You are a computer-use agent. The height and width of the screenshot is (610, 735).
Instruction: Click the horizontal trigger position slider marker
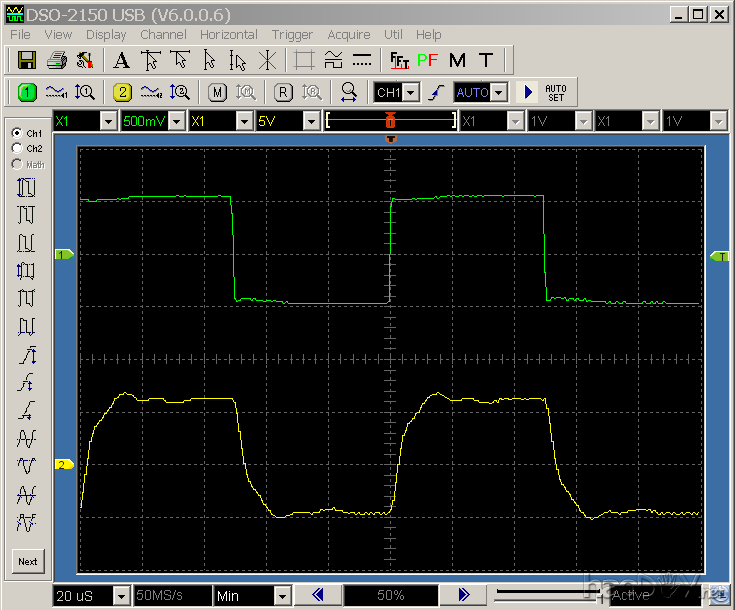coord(391,120)
